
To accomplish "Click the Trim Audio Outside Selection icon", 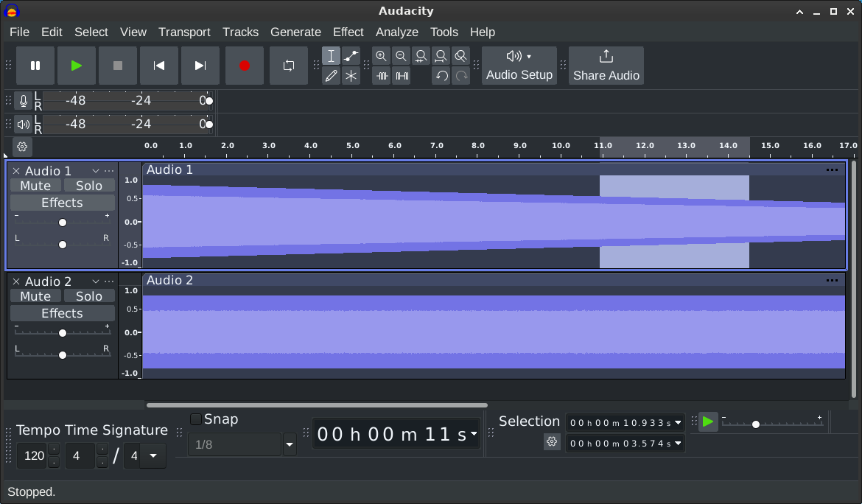I will point(381,75).
